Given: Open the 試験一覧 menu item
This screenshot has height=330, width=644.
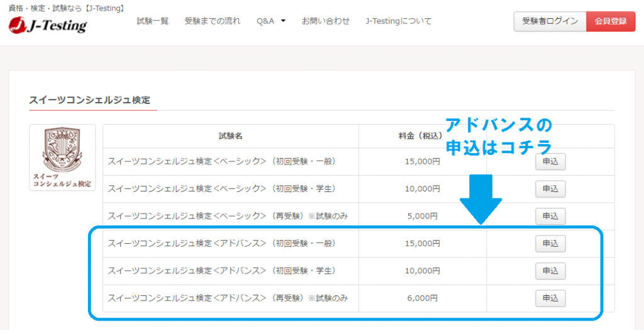Looking at the screenshot, I should [153, 21].
